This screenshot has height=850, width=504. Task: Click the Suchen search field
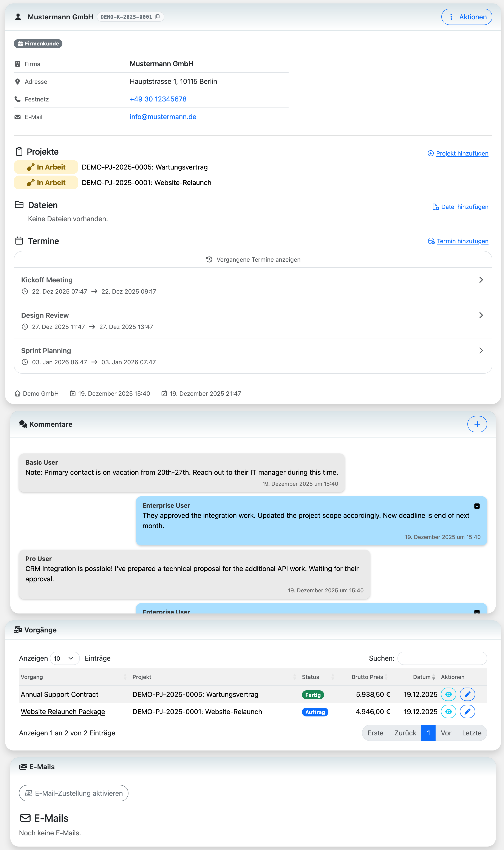442,658
